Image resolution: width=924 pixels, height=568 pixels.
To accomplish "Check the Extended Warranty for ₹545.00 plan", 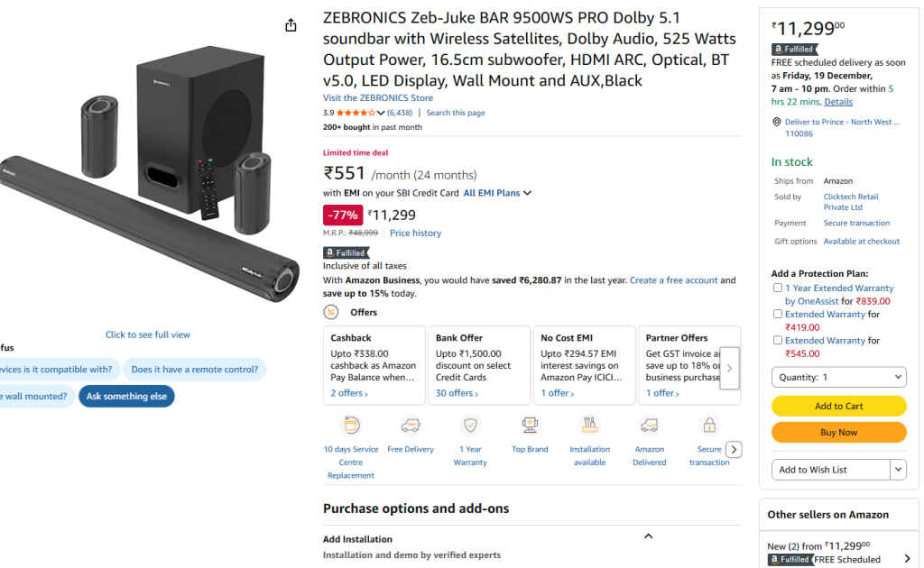I will 777,340.
